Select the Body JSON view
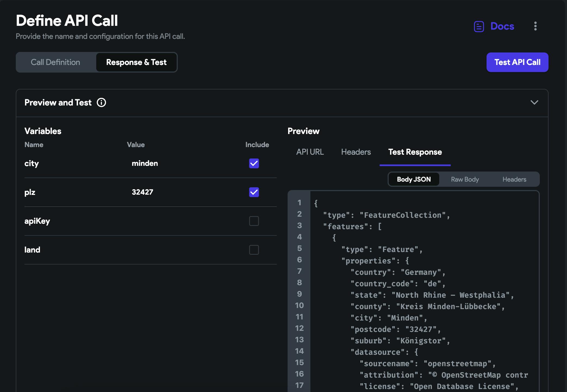Viewport: 567px width, 392px height. tap(414, 179)
